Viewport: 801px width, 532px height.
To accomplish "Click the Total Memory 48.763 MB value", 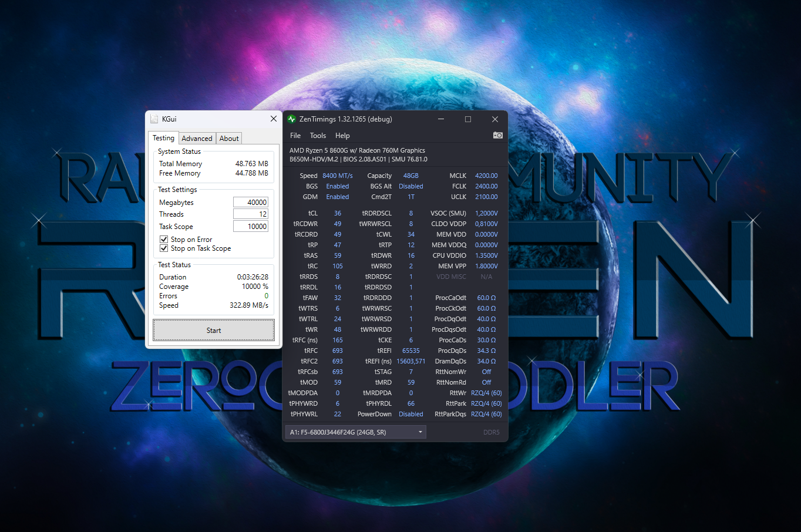I will click(251, 164).
